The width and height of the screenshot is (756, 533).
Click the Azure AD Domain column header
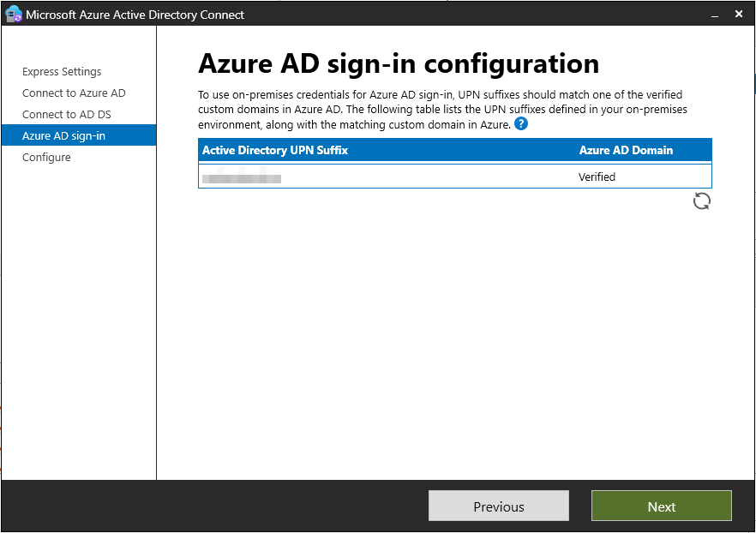click(626, 150)
